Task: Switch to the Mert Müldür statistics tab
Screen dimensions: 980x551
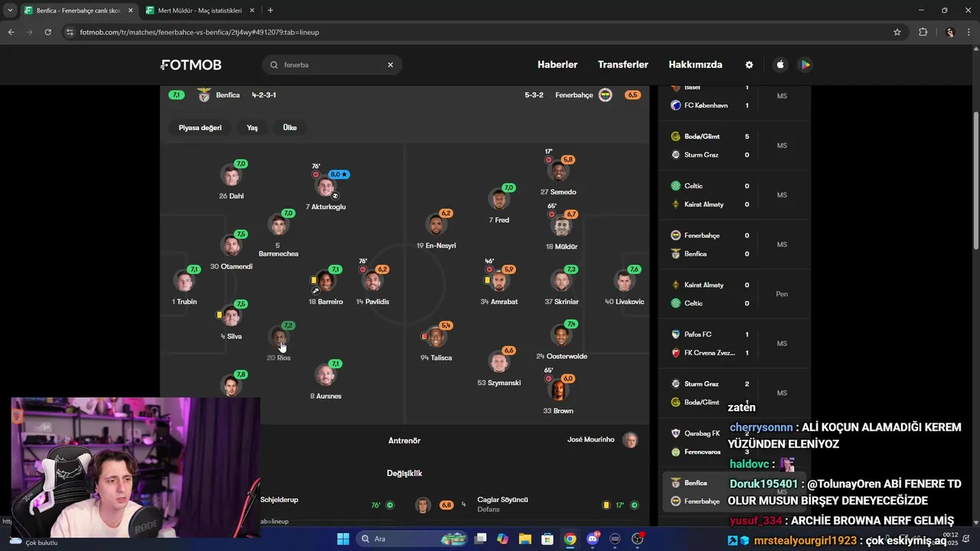Action: click(x=199, y=11)
